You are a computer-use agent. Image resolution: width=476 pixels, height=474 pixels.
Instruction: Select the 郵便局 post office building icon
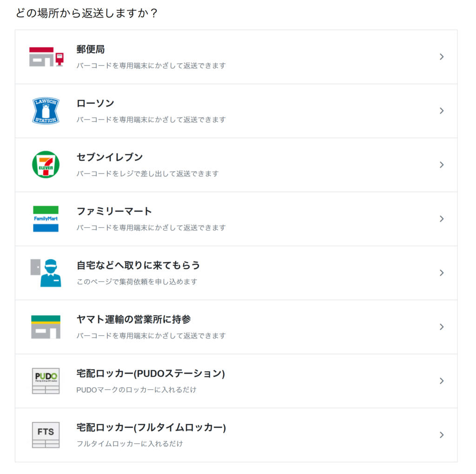tap(45, 56)
